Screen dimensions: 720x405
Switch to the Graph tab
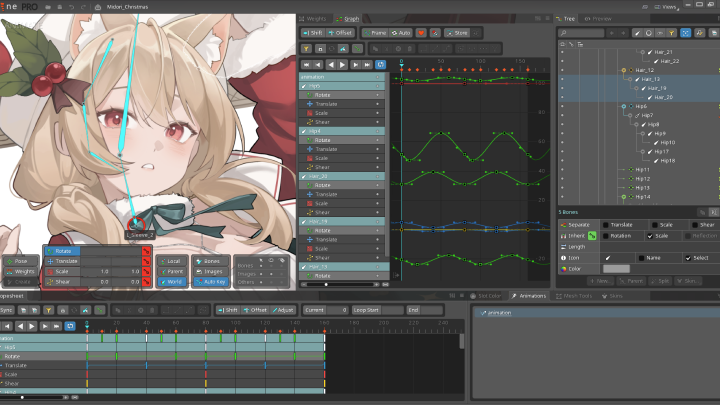pyautogui.click(x=348, y=19)
